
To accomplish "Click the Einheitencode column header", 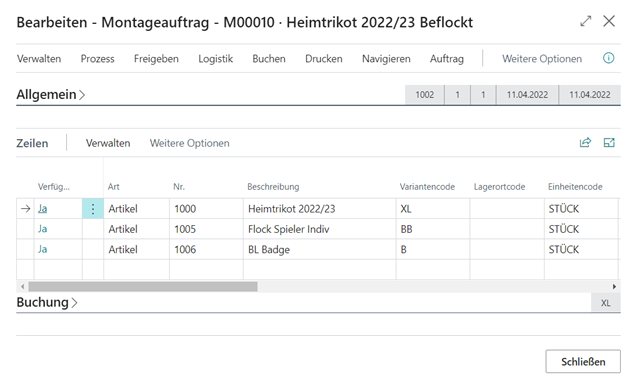I will click(x=575, y=187).
